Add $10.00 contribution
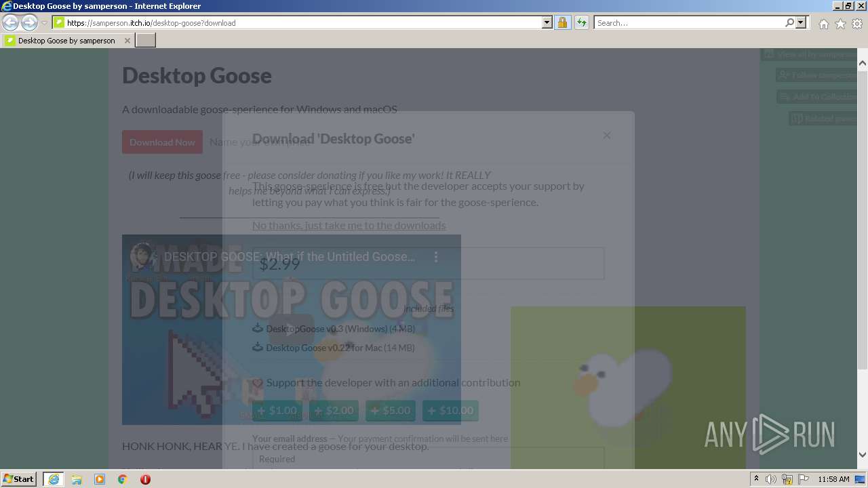 click(x=450, y=411)
